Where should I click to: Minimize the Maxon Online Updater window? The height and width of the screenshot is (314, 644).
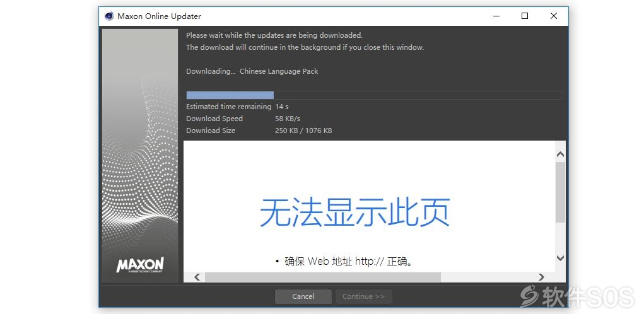pos(496,16)
